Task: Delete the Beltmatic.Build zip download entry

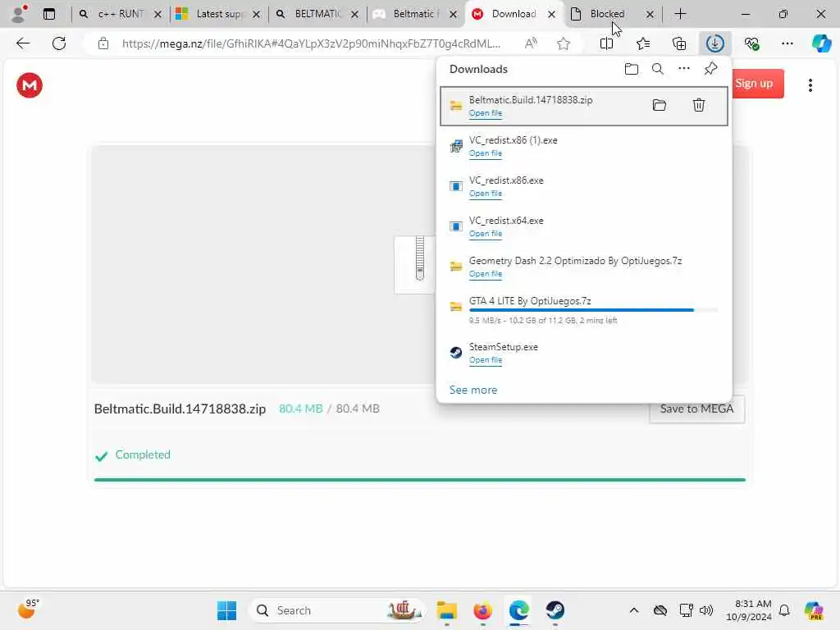Action: [698, 105]
